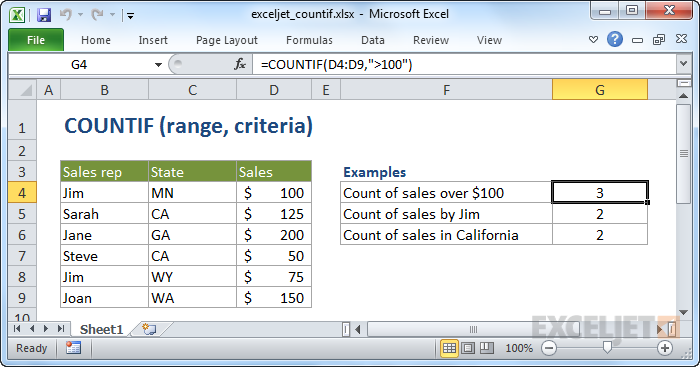Screen dimensions: 700x367
Task: Click the Select All corner button
Action: [22, 90]
